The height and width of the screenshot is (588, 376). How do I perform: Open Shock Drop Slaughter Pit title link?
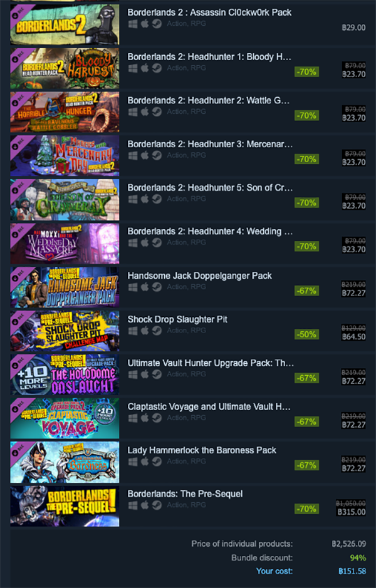177,319
